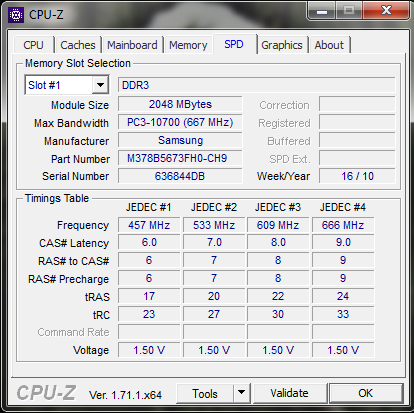Image resolution: width=414 pixels, height=413 pixels.
Task: Open the Mainboard tab
Action: pos(132,45)
